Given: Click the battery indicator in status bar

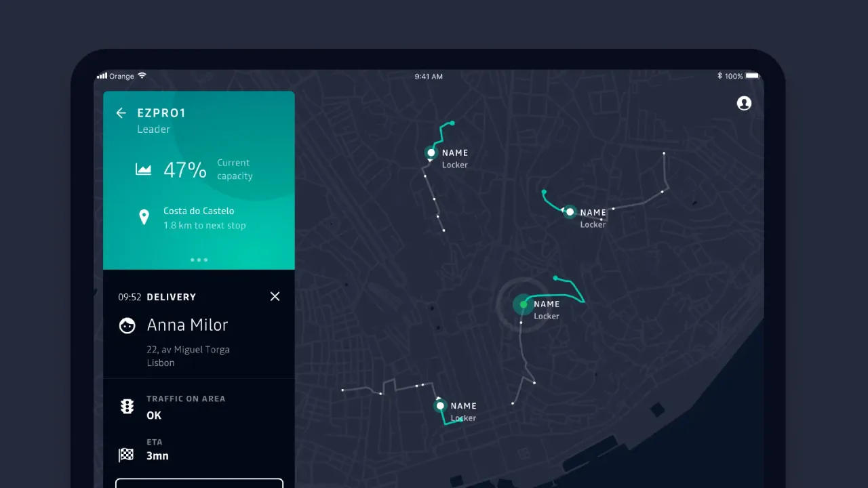Looking at the screenshot, I should coord(752,77).
